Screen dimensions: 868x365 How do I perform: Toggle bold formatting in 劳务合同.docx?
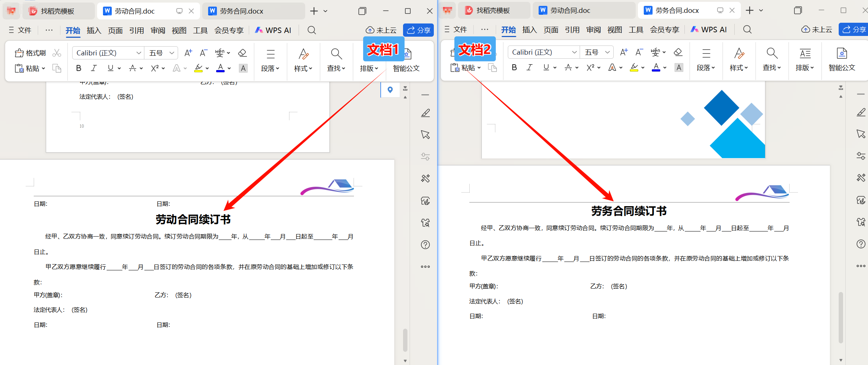514,67
